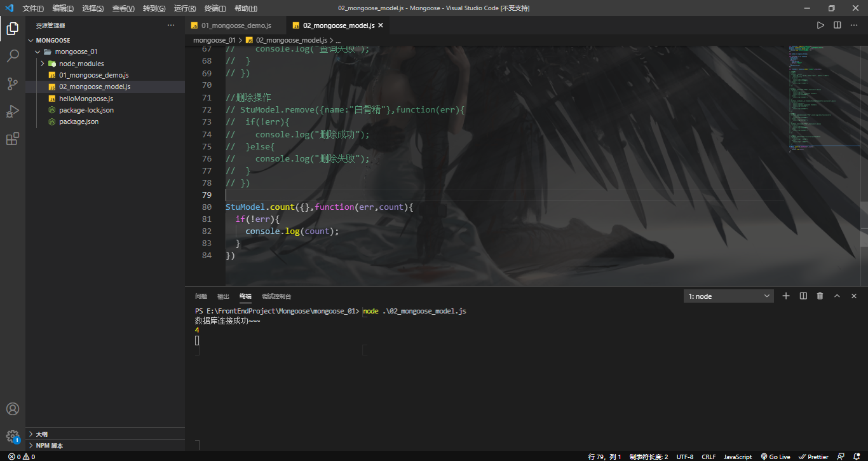
Task: Select the 02_mongoose_model.js editor tab
Action: pos(339,25)
